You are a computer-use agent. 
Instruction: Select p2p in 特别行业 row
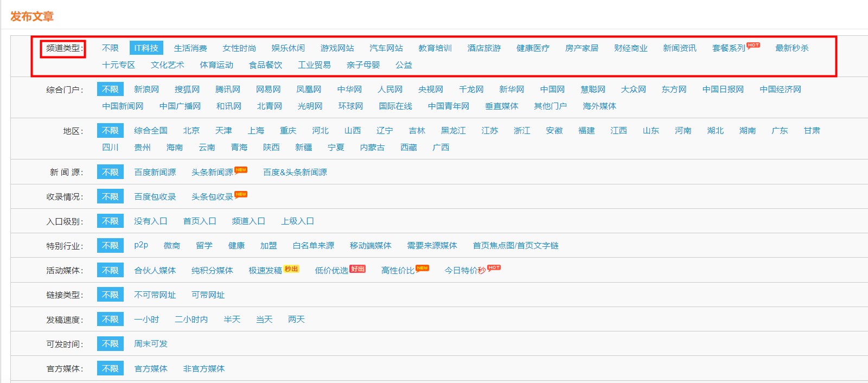[x=141, y=245]
